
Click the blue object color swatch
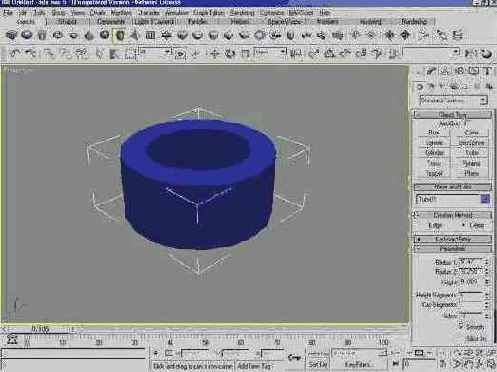point(485,199)
